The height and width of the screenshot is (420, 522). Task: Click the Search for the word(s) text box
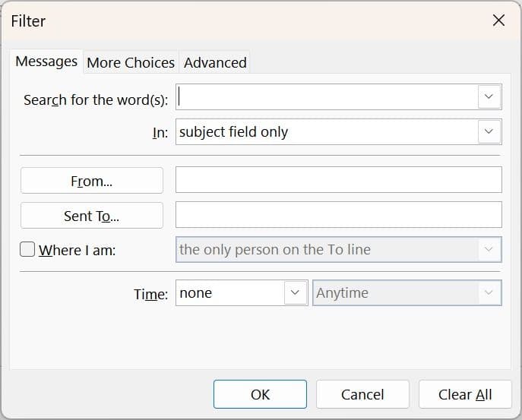tap(327, 97)
